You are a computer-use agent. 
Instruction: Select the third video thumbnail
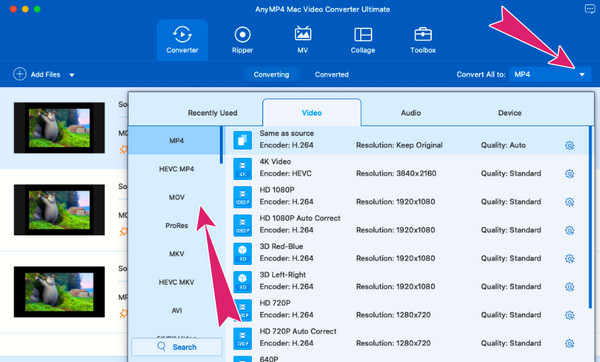click(x=59, y=292)
